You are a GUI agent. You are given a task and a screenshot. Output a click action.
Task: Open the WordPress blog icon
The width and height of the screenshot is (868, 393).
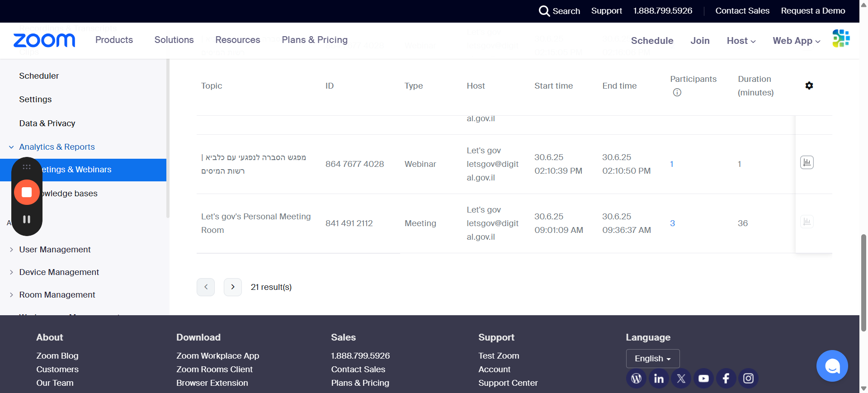(x=636, y=378)
